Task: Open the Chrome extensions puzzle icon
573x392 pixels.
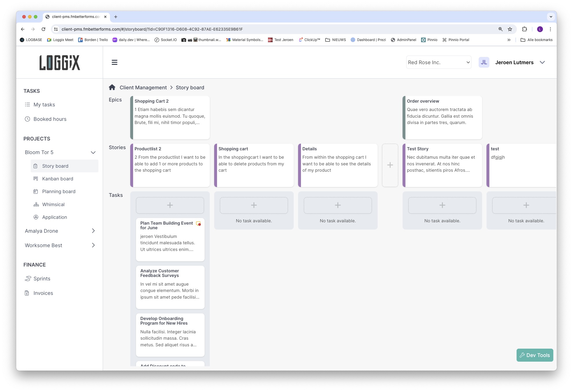Action: 524,29
